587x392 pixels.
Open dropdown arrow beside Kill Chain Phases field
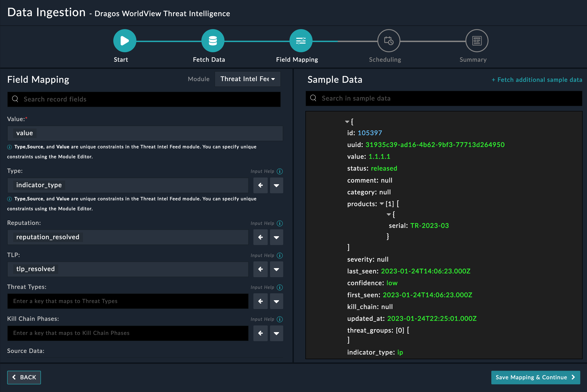pyautogui.click(x=276, y=333)
